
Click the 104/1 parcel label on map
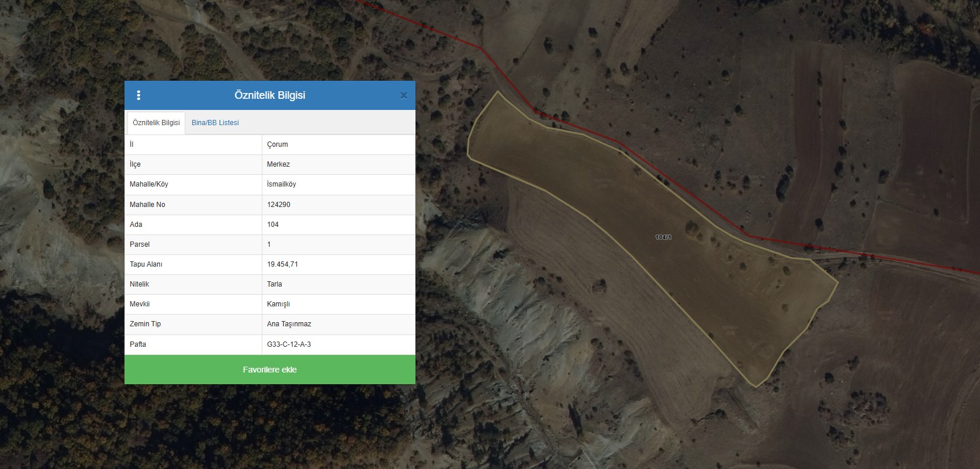[663, 237]
